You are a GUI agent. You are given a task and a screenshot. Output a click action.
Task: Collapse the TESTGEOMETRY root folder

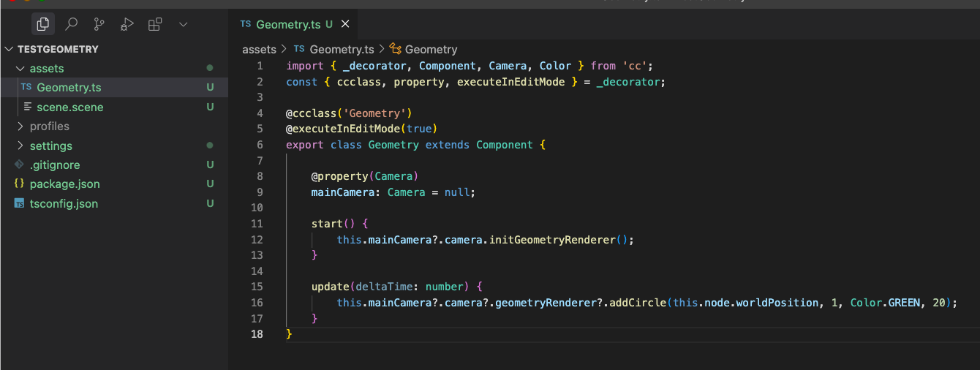coord(9,49)
